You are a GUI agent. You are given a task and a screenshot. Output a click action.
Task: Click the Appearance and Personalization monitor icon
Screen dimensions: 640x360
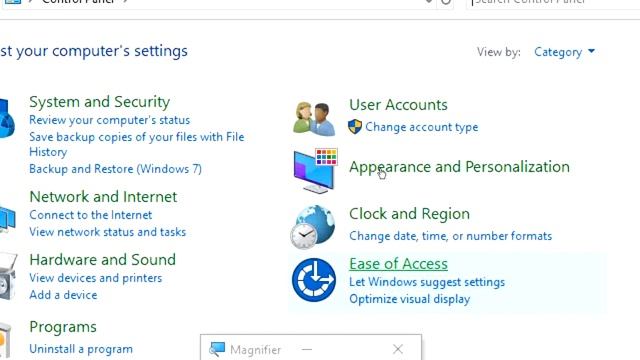pos(315,171)
